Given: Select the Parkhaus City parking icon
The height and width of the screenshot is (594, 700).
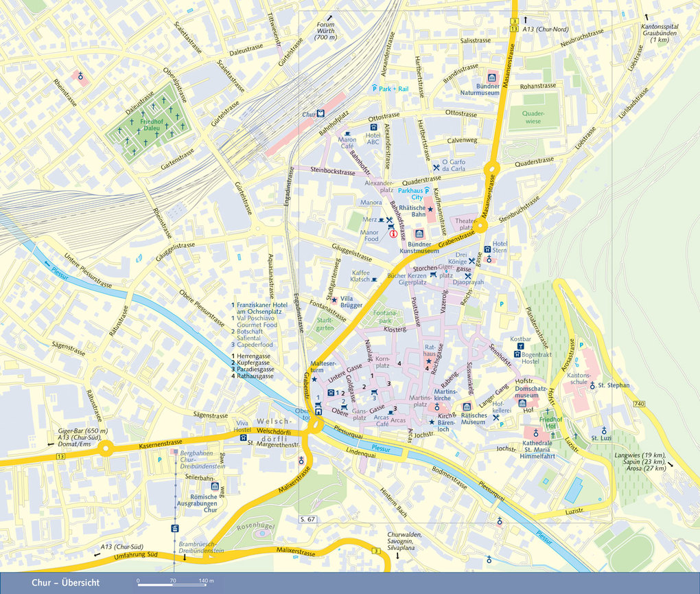Looking at the screenshot, I should point(426,192).
